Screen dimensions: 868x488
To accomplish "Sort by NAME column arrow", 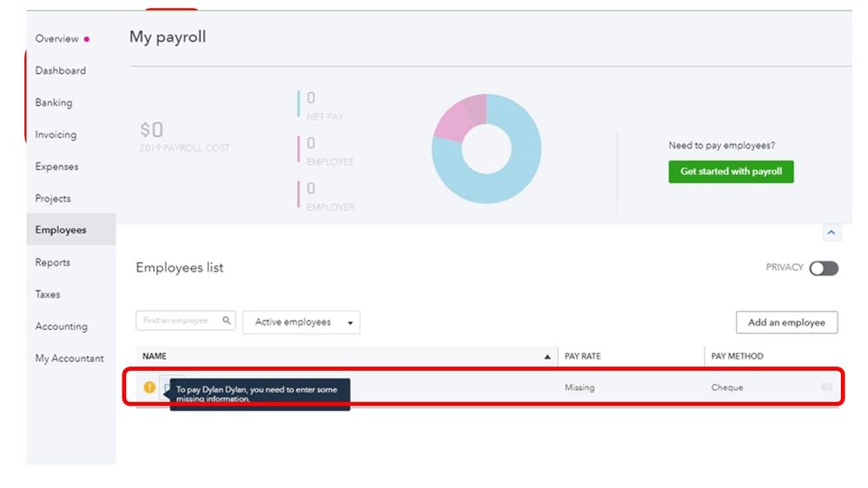I will pos(547,357).
